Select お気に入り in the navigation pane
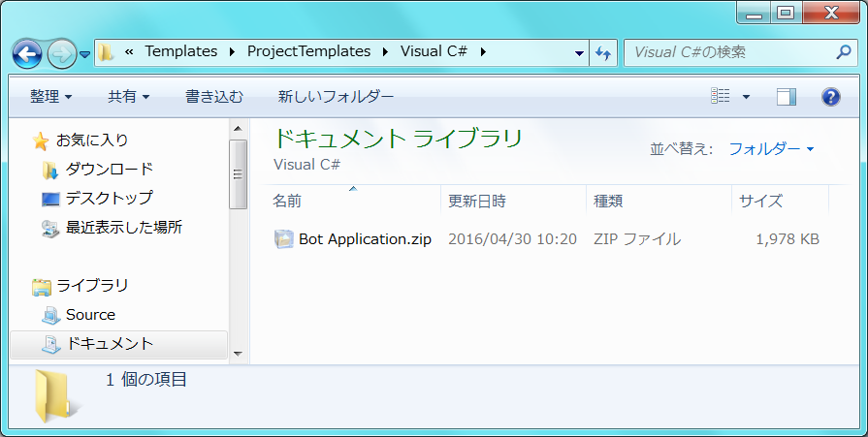Screen dimensions: 868x437 pos(92,140)
